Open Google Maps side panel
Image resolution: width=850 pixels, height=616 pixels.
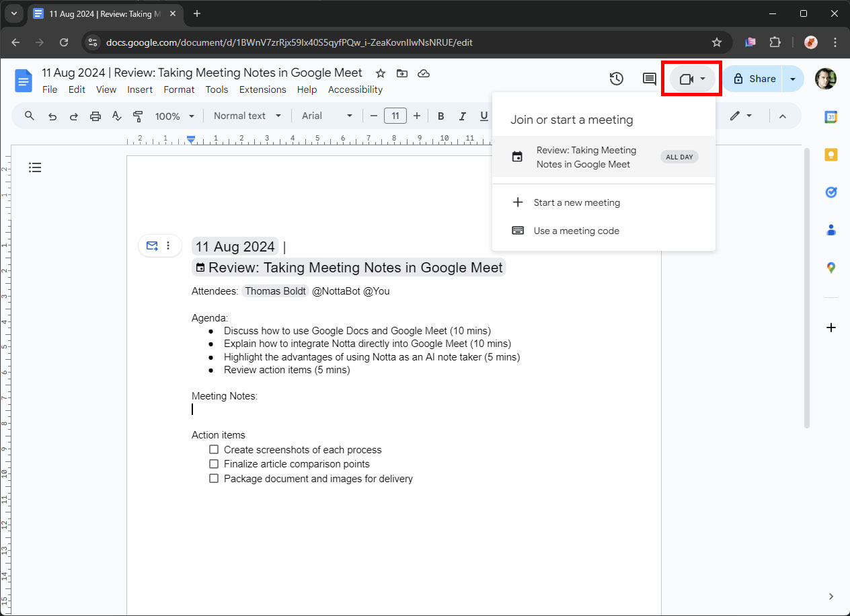pyautogui.click(x=831, y=268)
